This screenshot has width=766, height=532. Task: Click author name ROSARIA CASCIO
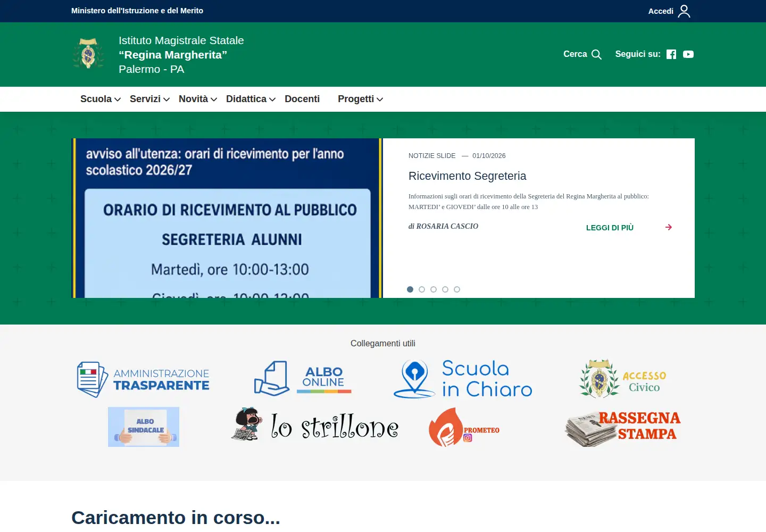point(447,226)
